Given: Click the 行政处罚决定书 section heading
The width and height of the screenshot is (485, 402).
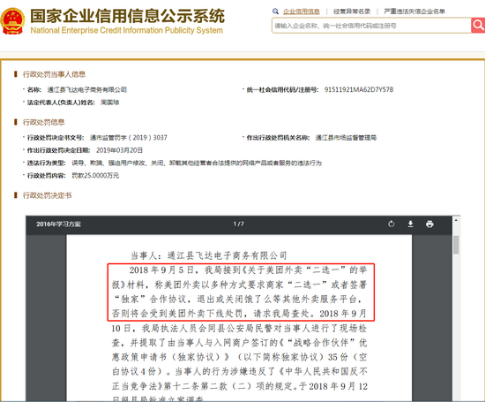Looking at the screenshot, I should coord(47,196).
